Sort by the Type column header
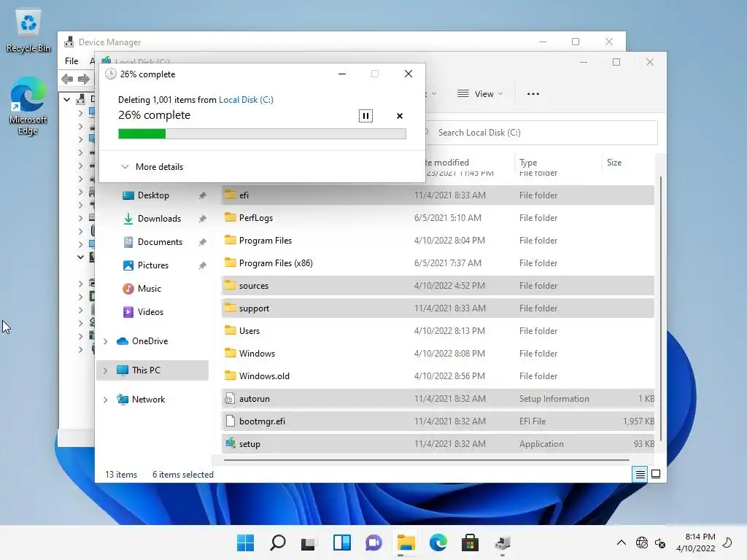Screen dimensions: 747x560 point(528,163)
